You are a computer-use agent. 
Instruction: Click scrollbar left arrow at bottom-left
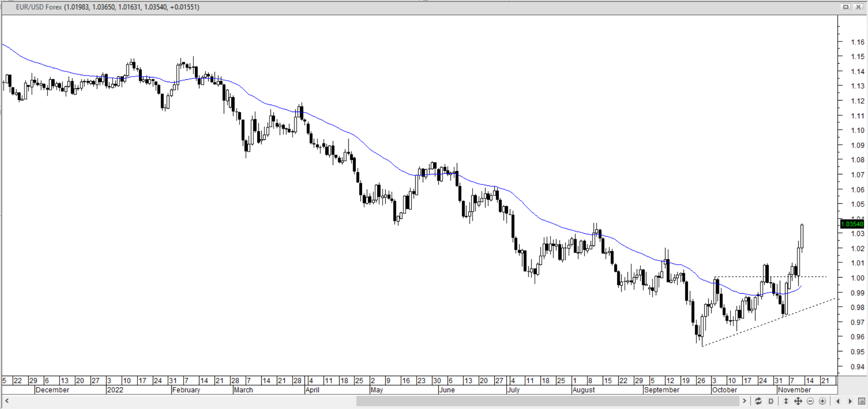point(7,401)
